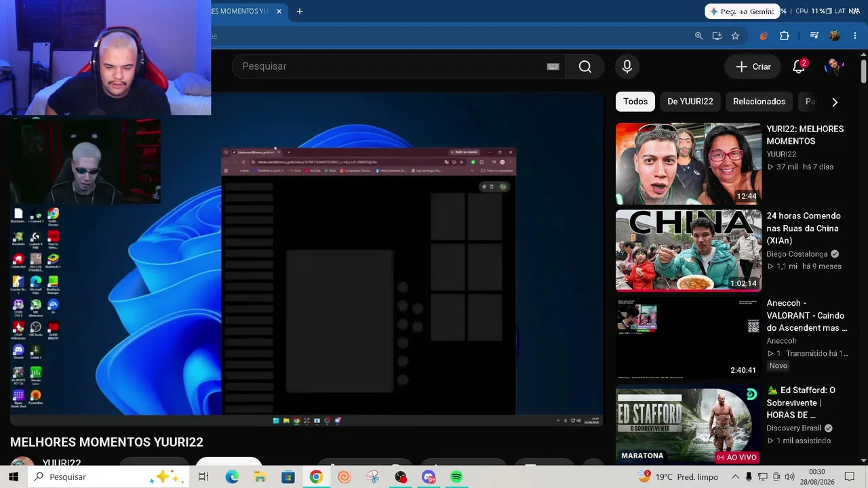Open video title YURI22: MELHORES MOMENTOS
Screen dimensions: 868x488
805,135
